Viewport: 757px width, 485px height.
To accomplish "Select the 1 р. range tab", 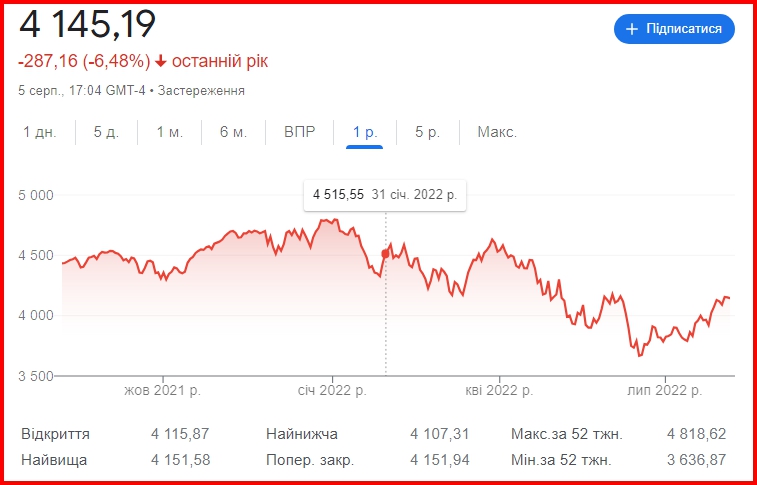I will (365, 132).
